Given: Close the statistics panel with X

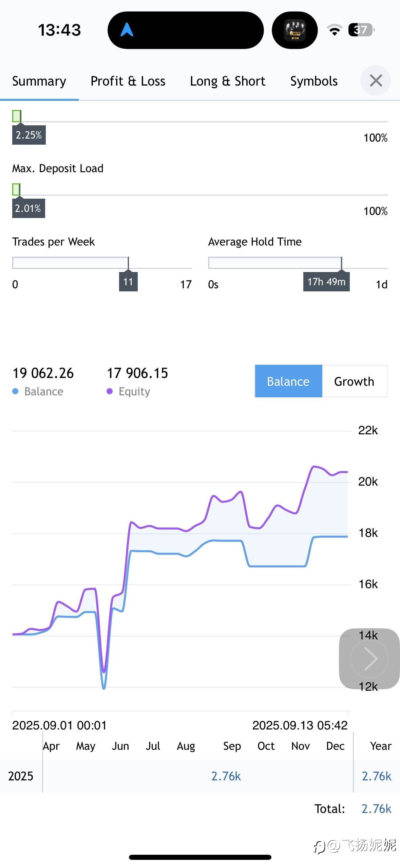Looking at the screenshot, I should 376,80.
